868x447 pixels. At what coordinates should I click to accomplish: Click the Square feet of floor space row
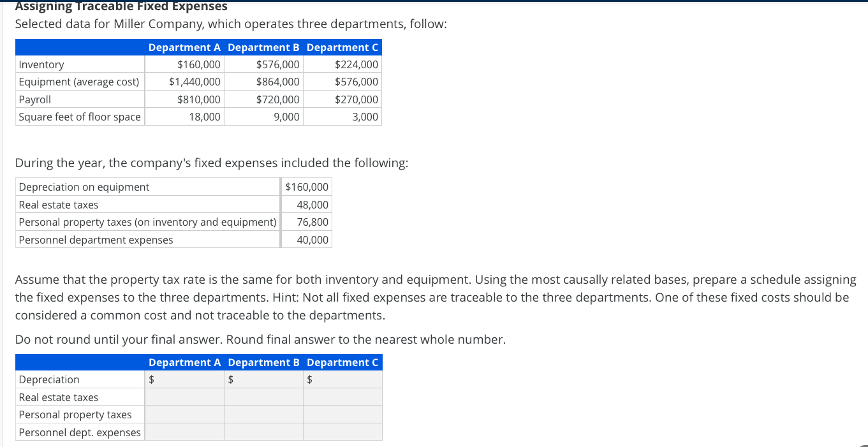click(78, 117)
